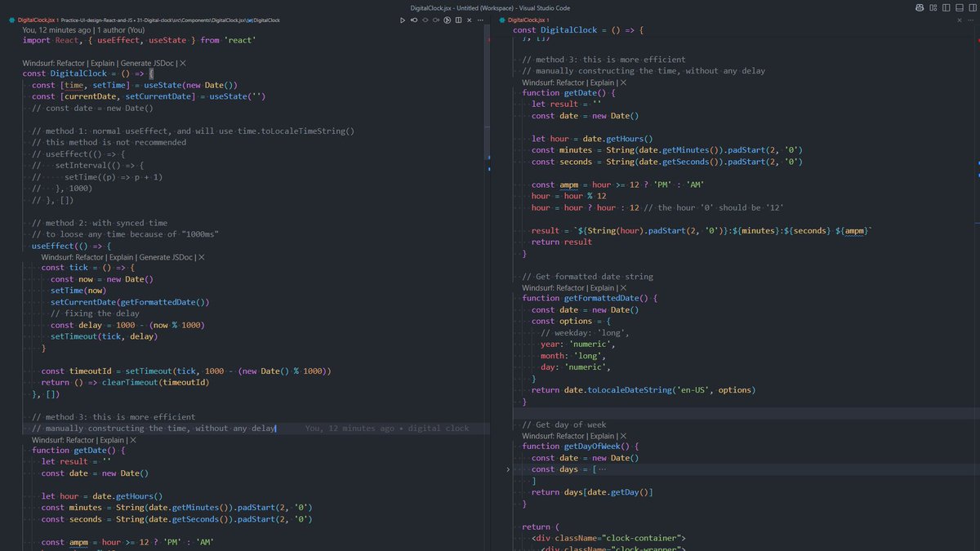
Task: Click Explain above const DigitalClock
Action: pos(103,63)
